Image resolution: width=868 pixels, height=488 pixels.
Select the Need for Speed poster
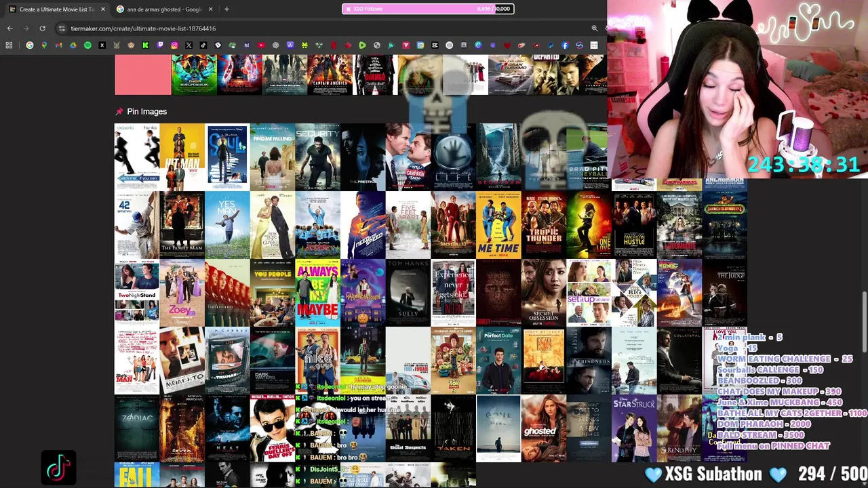coord(363,225)
